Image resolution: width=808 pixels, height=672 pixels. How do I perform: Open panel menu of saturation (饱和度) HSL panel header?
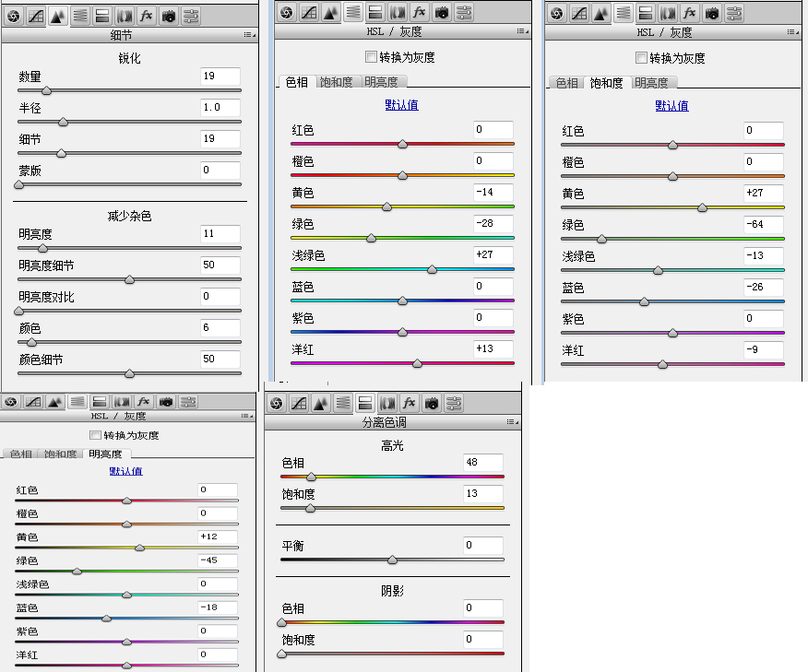(x=793, y=32)
